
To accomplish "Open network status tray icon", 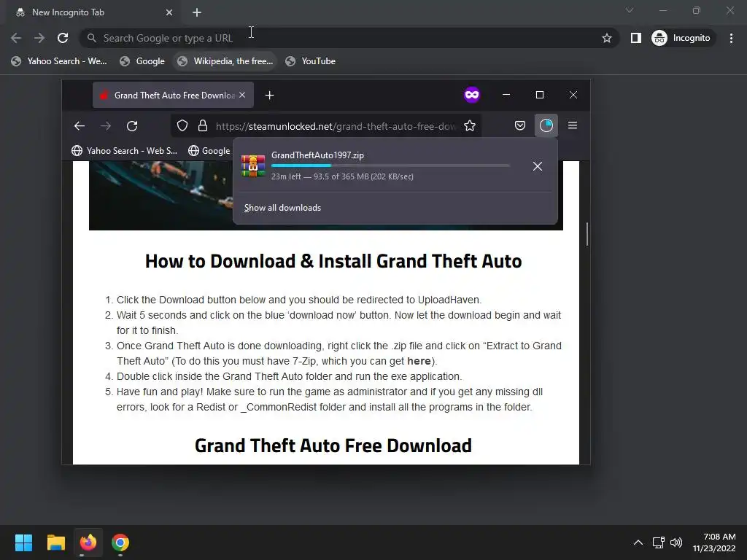I will (659, 542).
